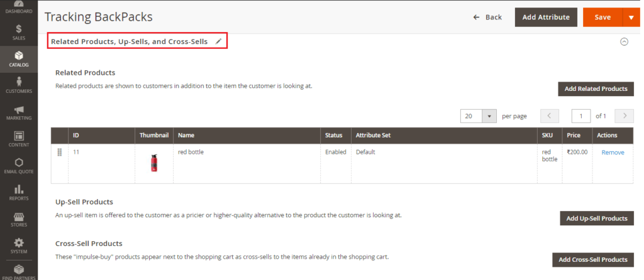Open the Catalog sidebar menu
644x280 pixels.
[19, 60]
